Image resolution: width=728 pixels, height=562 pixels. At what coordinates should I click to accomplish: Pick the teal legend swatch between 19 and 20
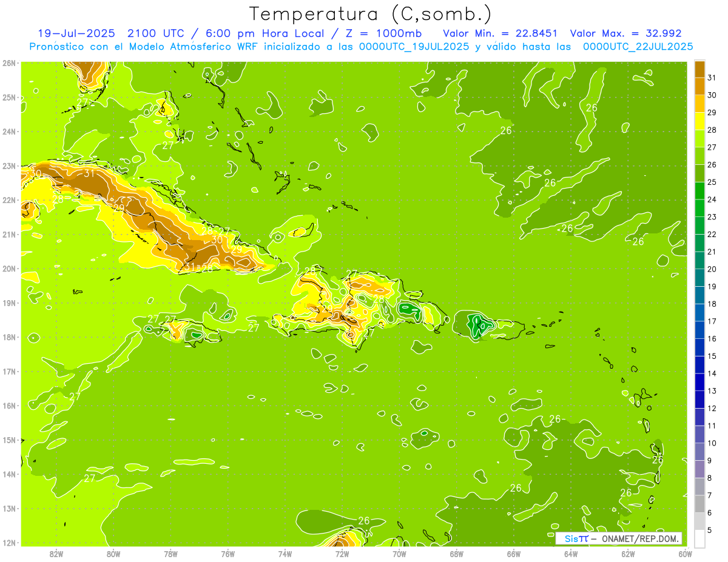point(700,278)
